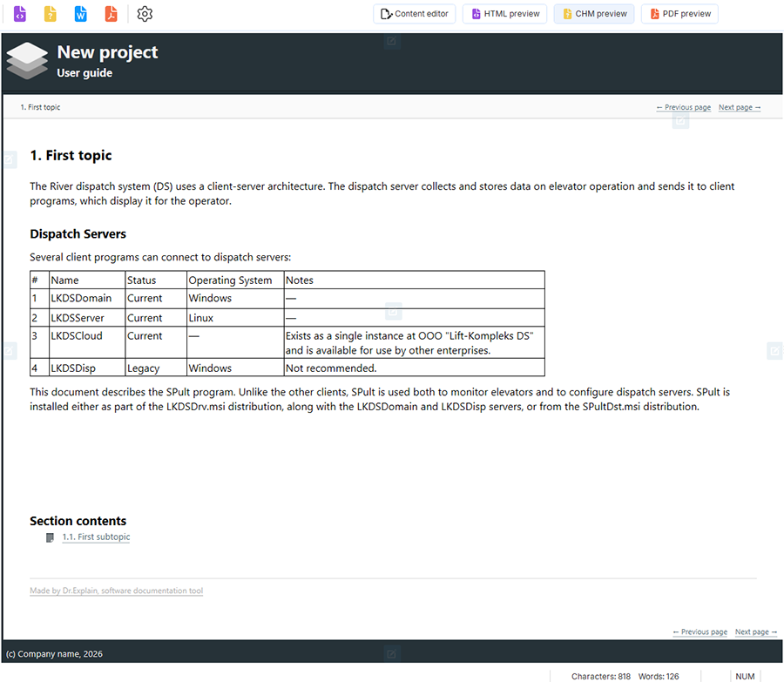Click the 1. First topic breadcrumb
This screenshot has height=682, width=784.
40,107
